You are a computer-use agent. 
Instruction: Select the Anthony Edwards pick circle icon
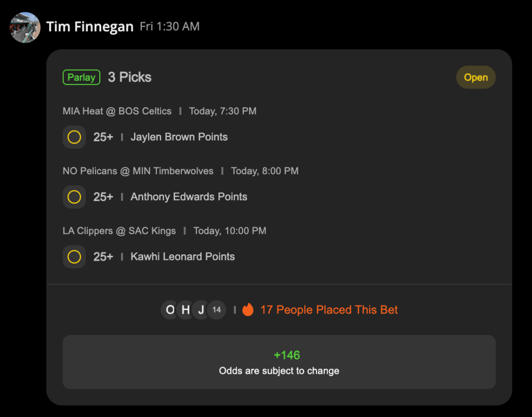(74, 197)
